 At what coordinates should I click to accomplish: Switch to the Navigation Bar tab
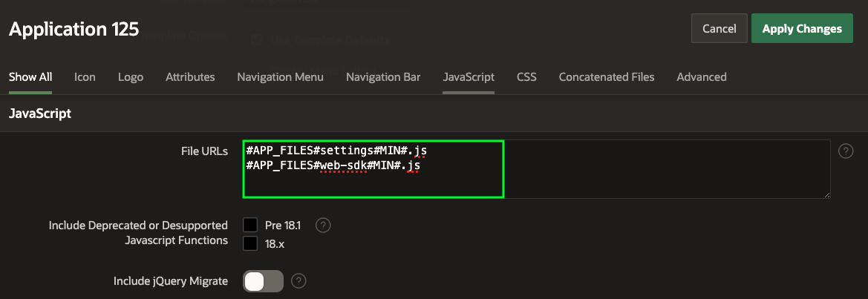coord(383,77)
